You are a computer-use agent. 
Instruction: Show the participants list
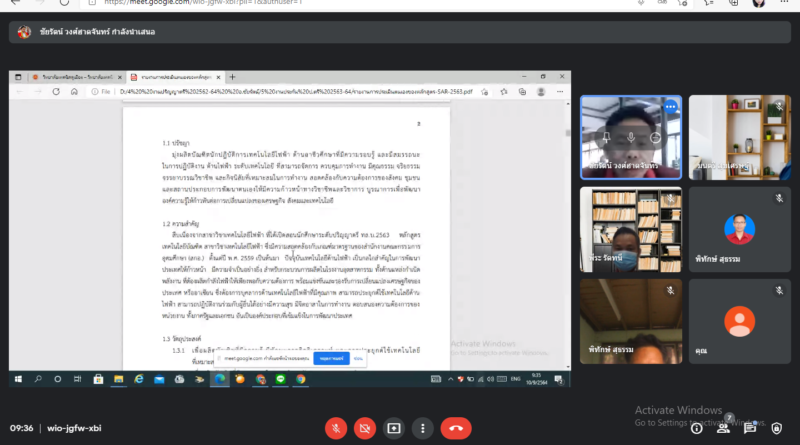(724, 428)
